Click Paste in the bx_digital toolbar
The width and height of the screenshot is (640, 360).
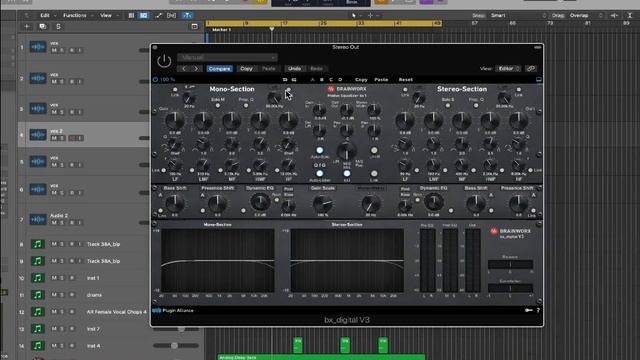coord(381,80)
